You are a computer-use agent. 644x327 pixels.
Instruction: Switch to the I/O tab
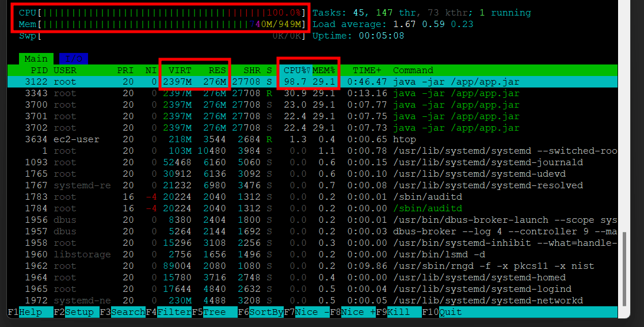point(73,59)
